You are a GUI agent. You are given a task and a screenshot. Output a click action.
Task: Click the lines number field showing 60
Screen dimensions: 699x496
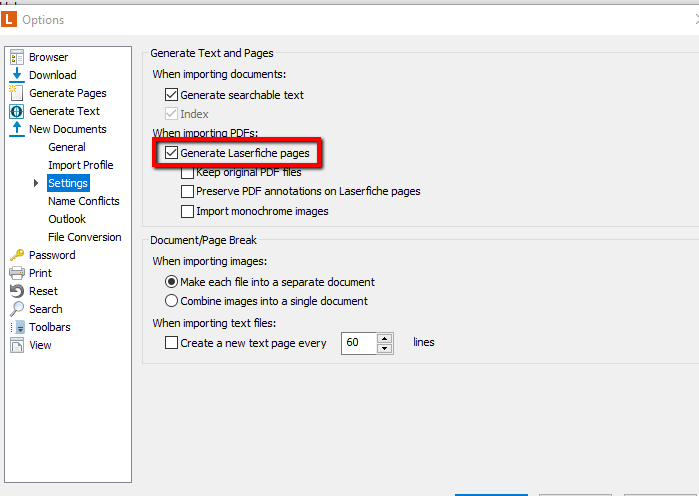pyautogui.click(x=359, y=343)
